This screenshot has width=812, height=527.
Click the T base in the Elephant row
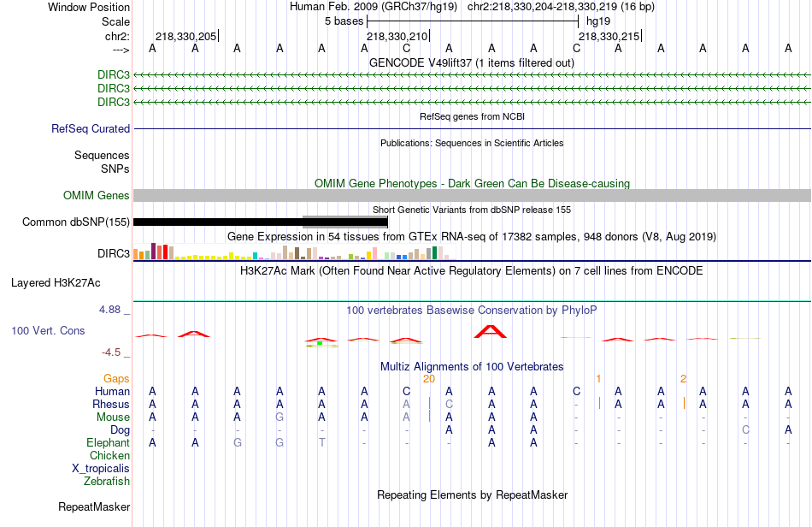coord(322,442)
